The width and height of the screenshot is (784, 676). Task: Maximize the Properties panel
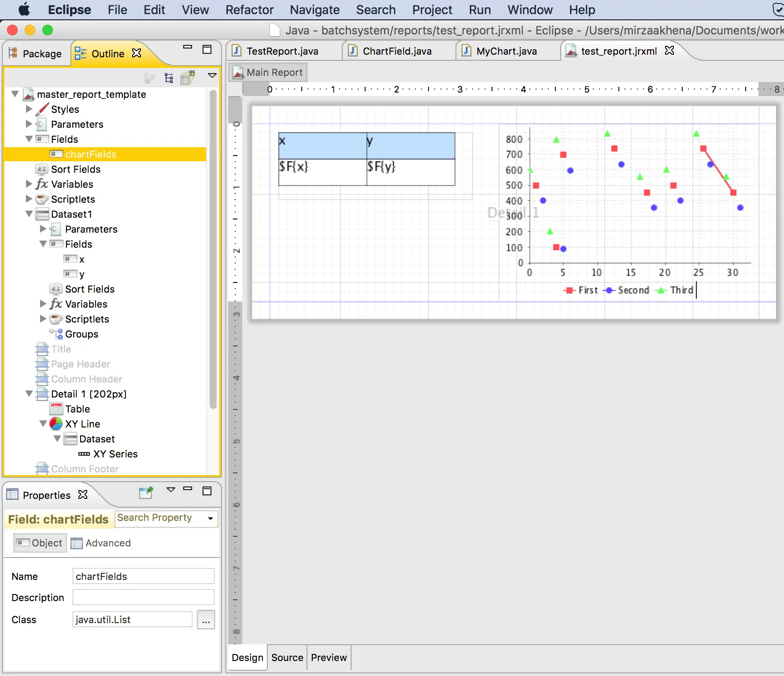coord(207,491)
